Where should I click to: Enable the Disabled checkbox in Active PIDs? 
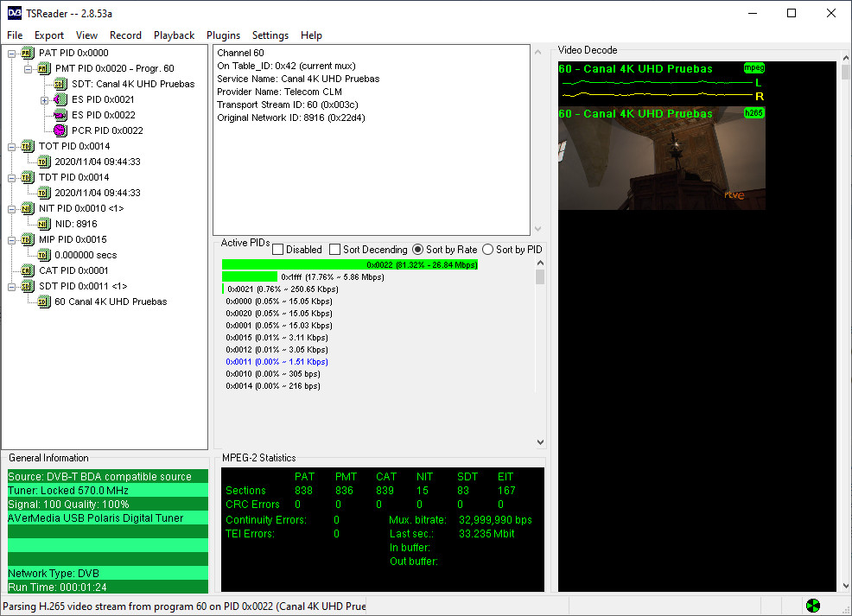(277, 250)
